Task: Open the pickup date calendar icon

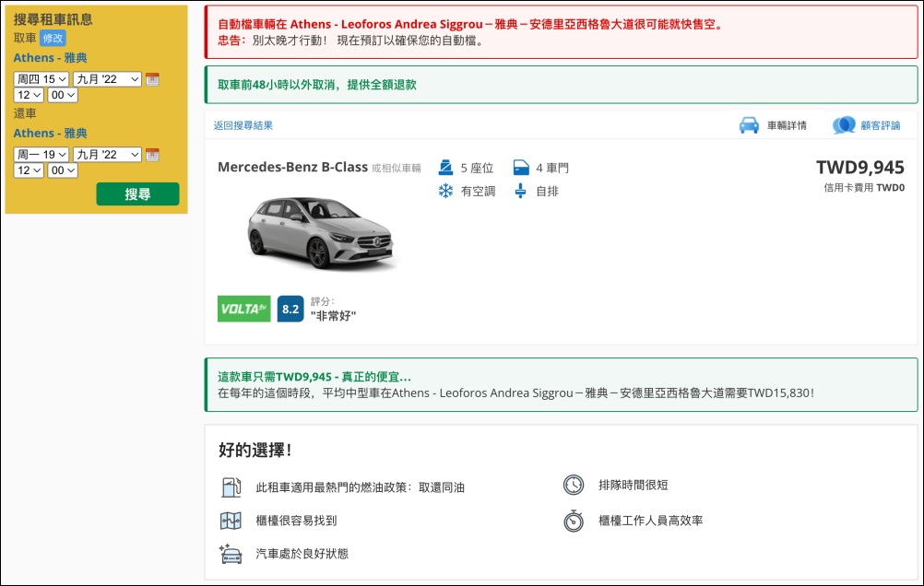Action: (x=153, y=79)
